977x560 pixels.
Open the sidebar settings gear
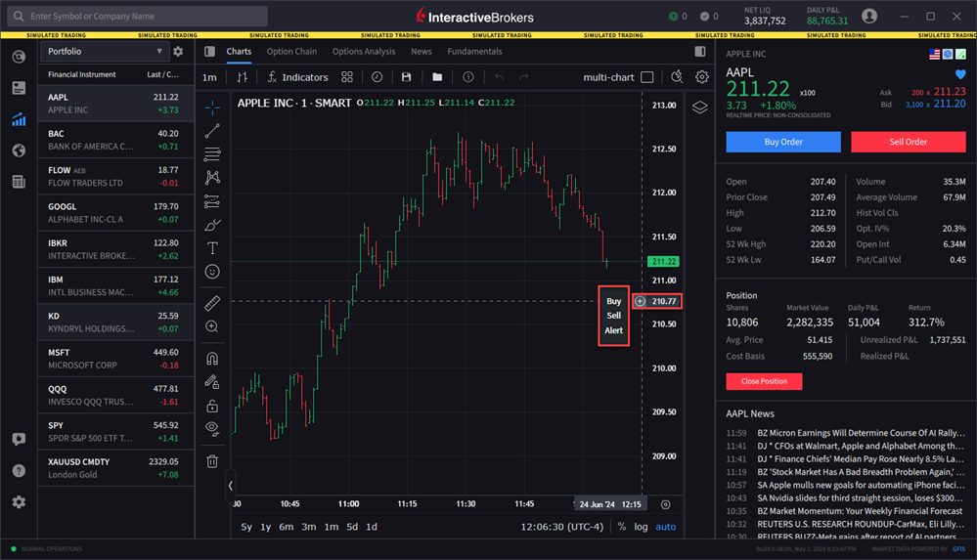pos(19,502)
